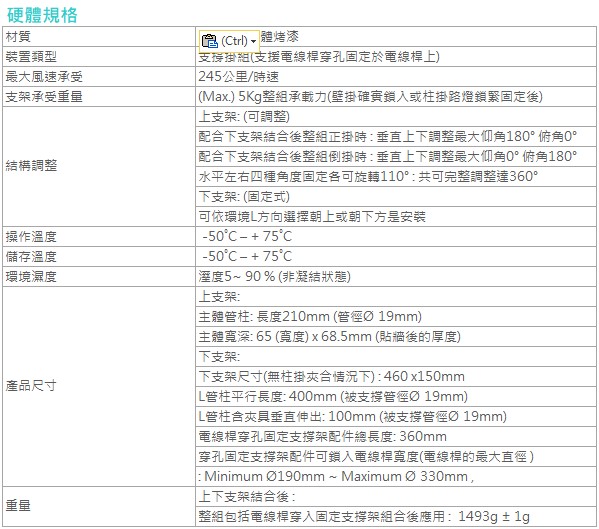Viewport: 599px width, 529px height.
Task: Open the (Ctrl) paste options dropdown arrow
Action: tap(253, 41)
